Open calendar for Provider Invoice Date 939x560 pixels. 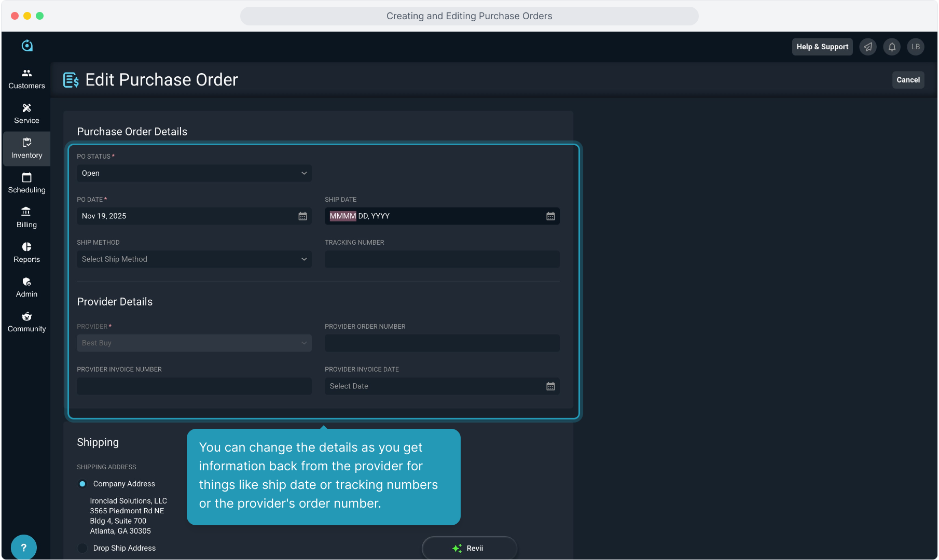(550, 386)
